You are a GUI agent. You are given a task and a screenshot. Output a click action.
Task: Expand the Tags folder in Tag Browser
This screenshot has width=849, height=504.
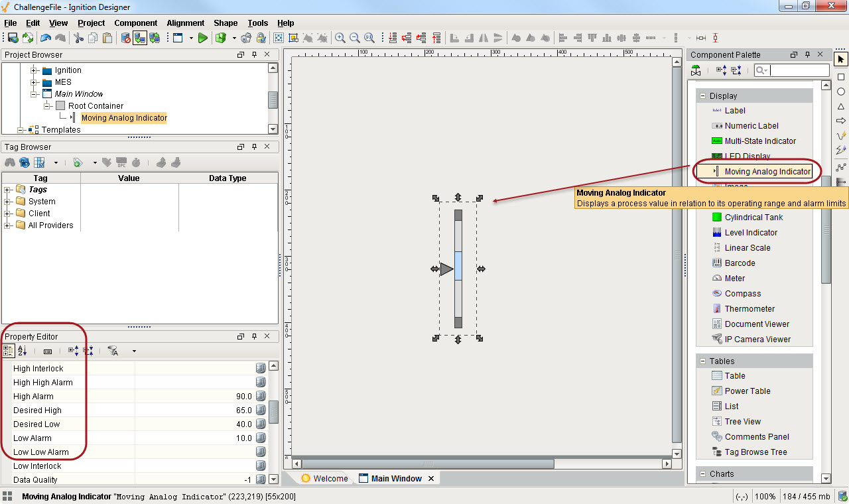coord(8,190)
